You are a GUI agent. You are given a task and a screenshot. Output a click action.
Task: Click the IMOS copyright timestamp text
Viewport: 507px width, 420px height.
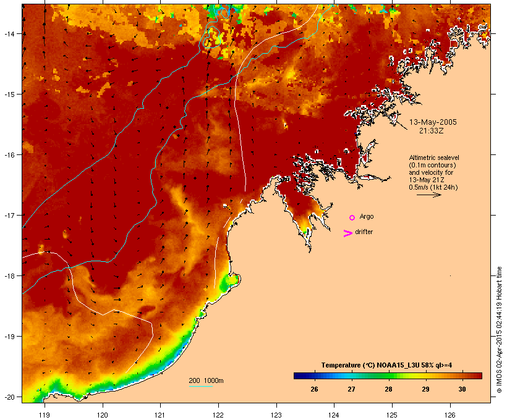coord(499,330)
